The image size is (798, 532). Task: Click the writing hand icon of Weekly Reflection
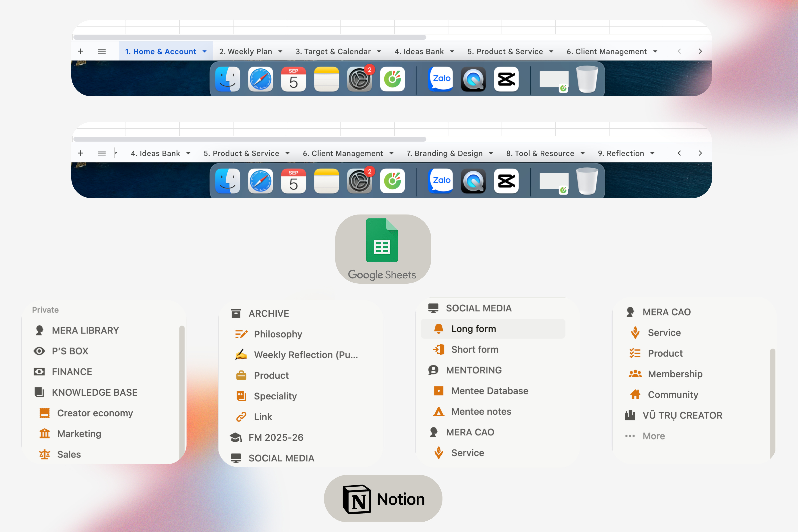tap(241, 355)
